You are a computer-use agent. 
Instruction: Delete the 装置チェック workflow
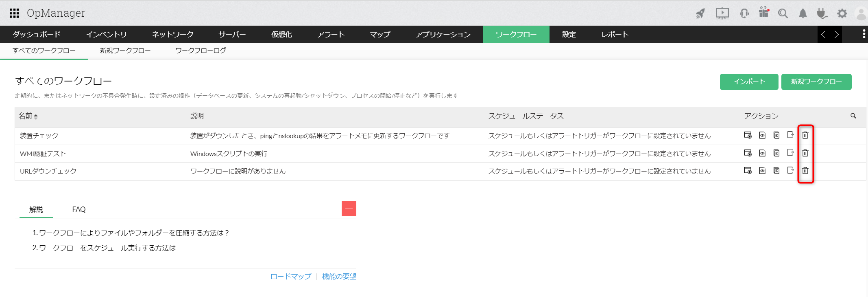[805, 135]
